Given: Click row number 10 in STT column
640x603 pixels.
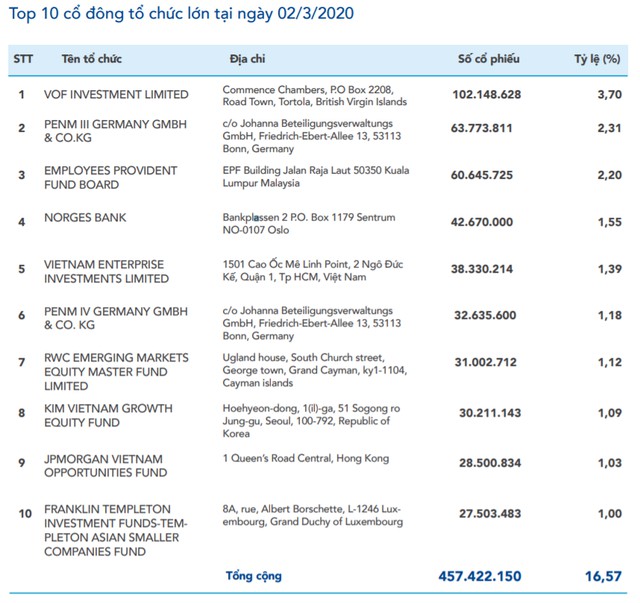Looking at the screenshot, I should coord(25,514).
